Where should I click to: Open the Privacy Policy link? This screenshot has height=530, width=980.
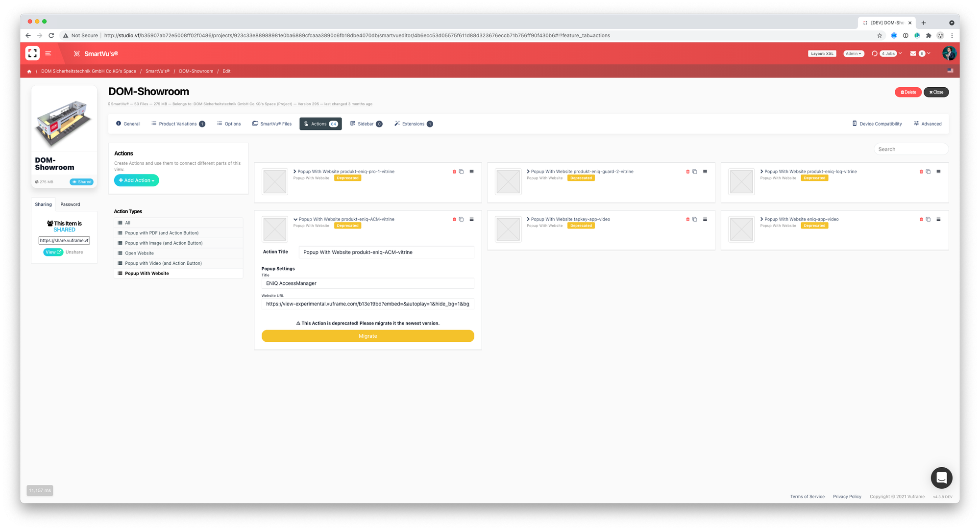point(847,497)
